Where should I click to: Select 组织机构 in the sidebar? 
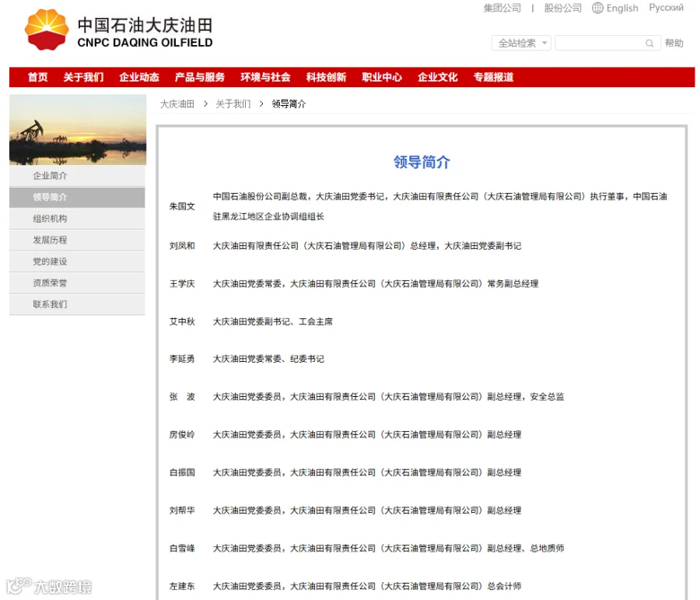click(77, 219)
